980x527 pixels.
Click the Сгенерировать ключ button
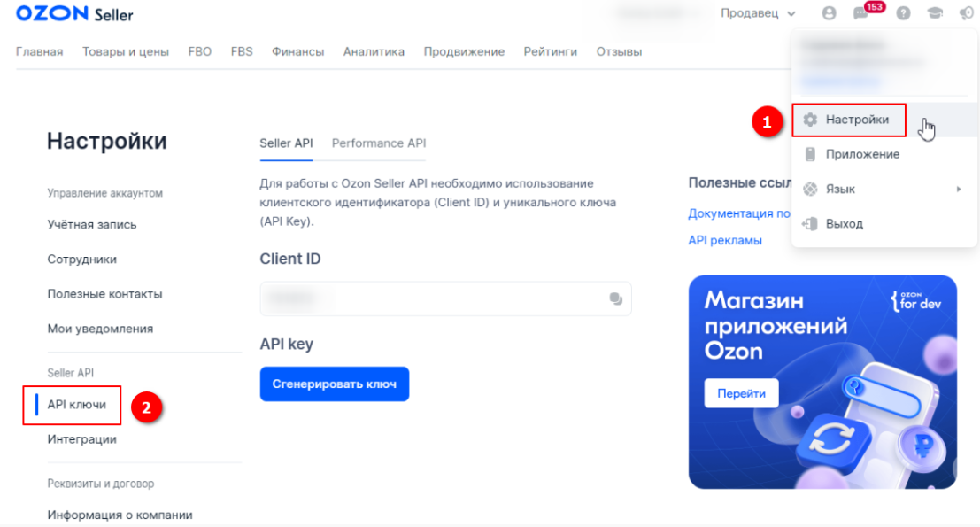[x=335, y=384]
